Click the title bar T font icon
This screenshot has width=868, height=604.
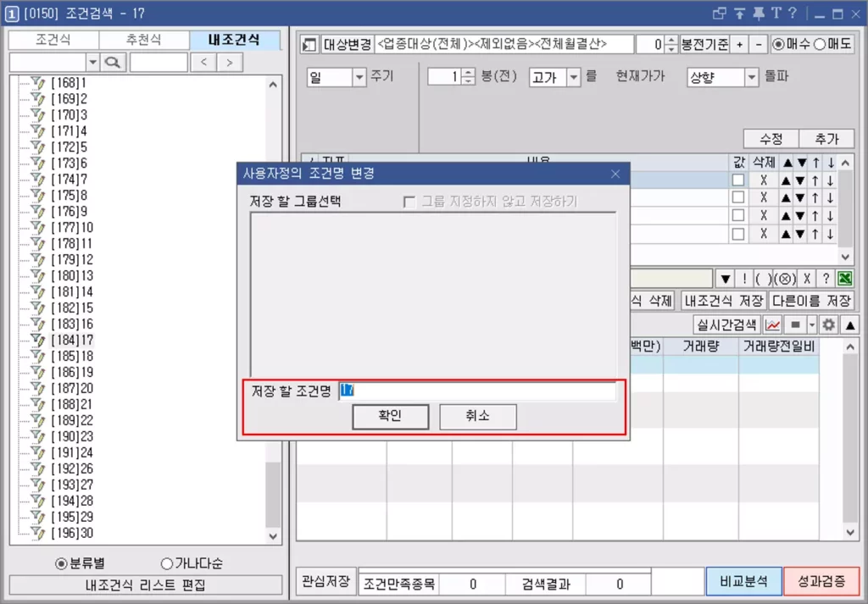point(776,14)
